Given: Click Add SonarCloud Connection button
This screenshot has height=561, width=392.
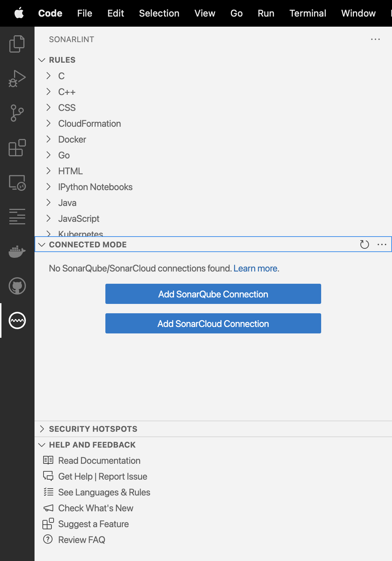Looking at the screenshot, I should tap(213, 323).
